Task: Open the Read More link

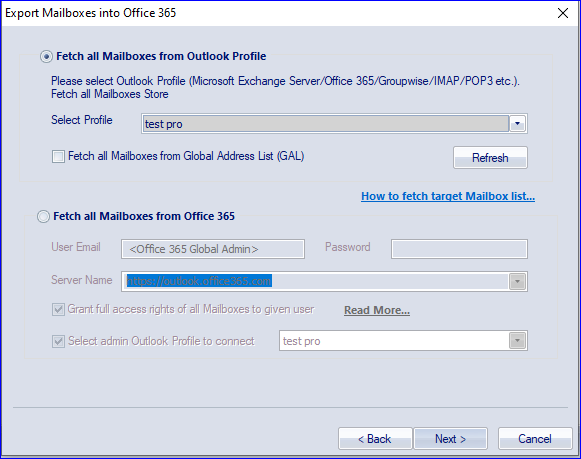Action: (377, 310)
